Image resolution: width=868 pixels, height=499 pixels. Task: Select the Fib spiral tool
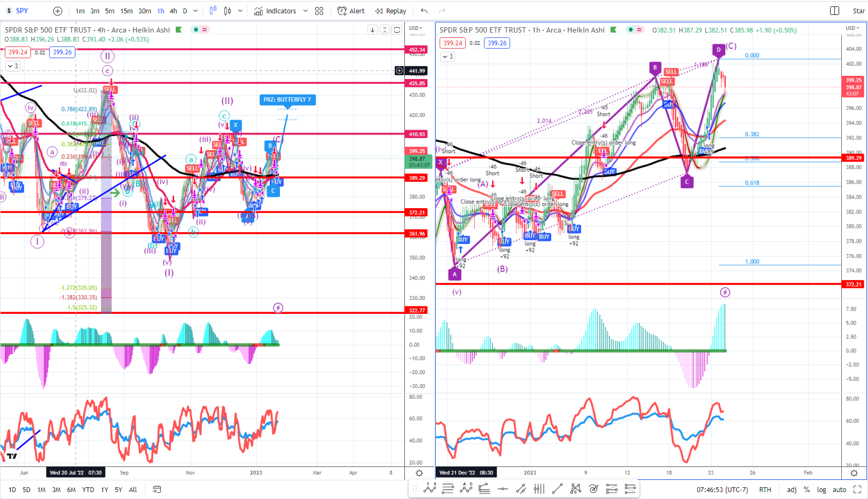point(593,488)
